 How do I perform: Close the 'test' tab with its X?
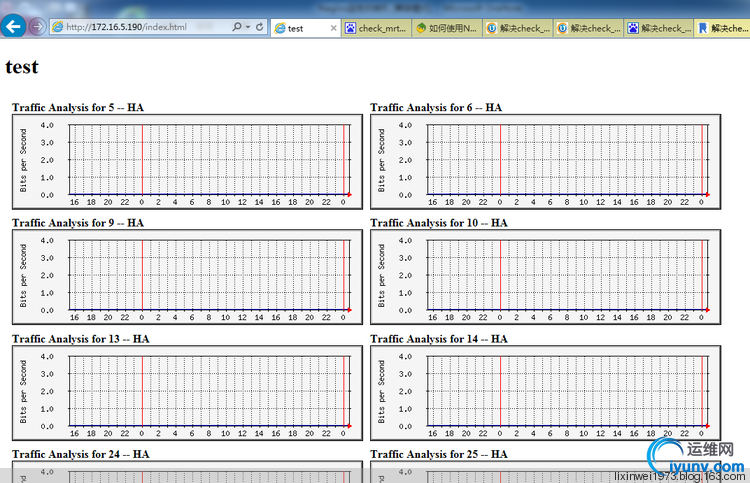333,28
